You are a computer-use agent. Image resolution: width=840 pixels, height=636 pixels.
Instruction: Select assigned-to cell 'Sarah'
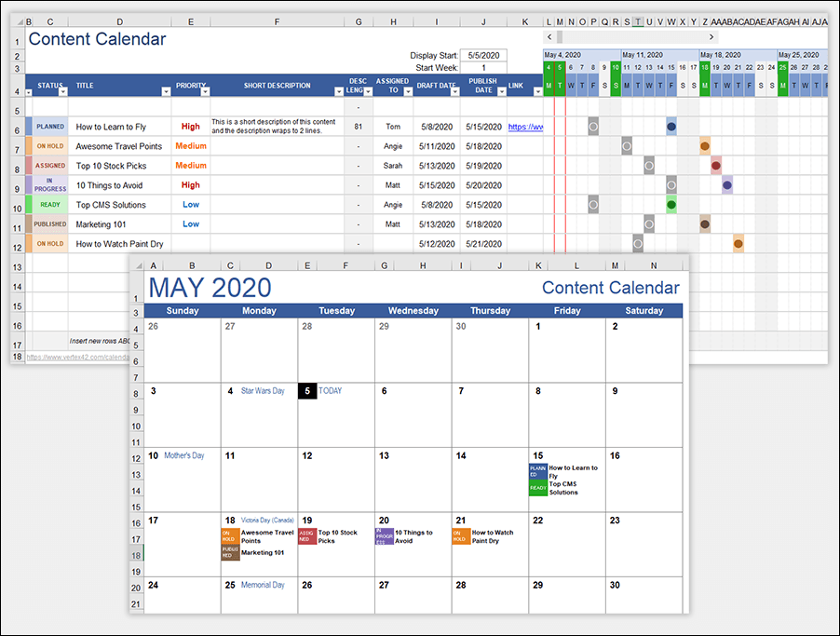393,166
